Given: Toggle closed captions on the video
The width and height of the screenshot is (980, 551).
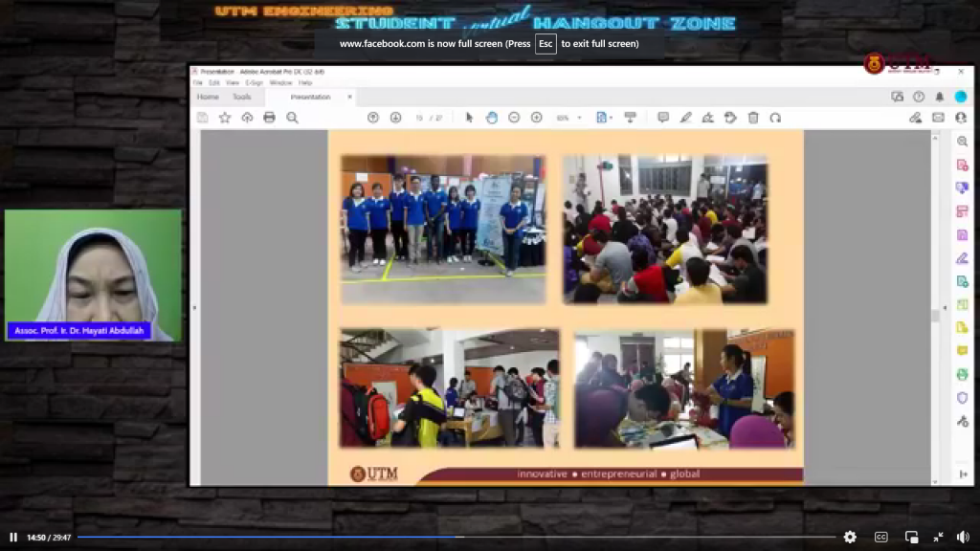Looking at the screenshot, I should pos(880,537).
